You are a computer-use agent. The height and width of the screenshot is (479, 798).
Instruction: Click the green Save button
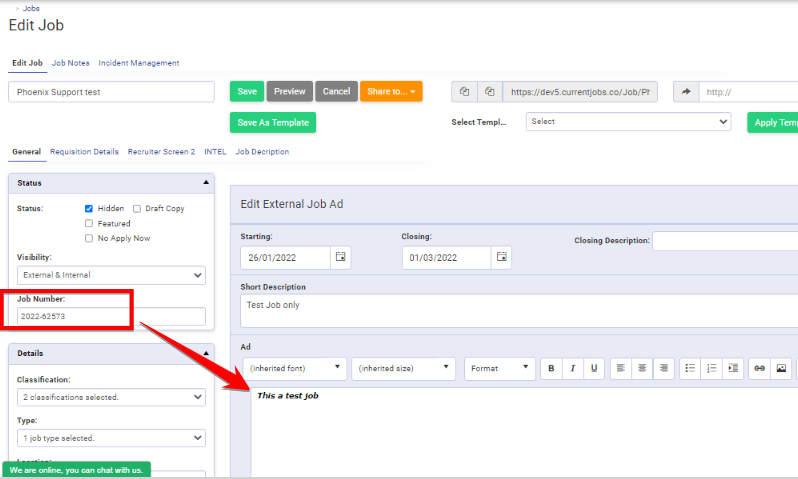tap(247, 92)
